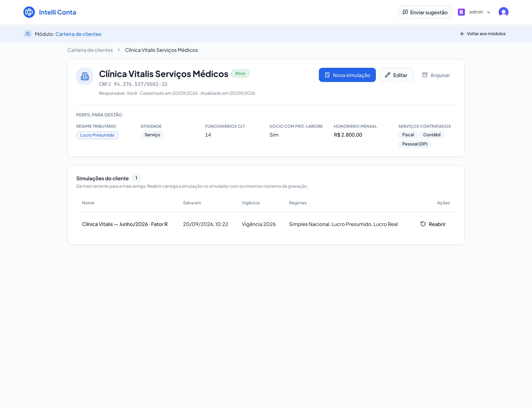Click the module people icon
532x408 pixels.
point(27,34)
